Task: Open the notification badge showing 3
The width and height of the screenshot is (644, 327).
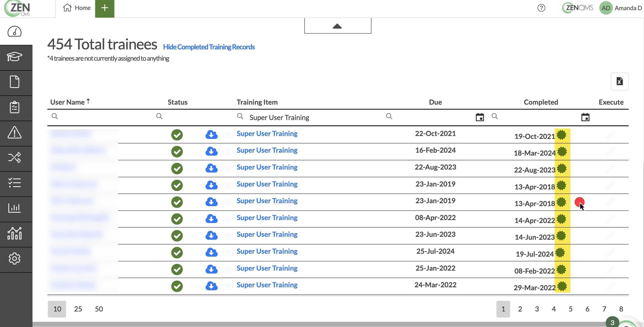Action: coord(612,322)
